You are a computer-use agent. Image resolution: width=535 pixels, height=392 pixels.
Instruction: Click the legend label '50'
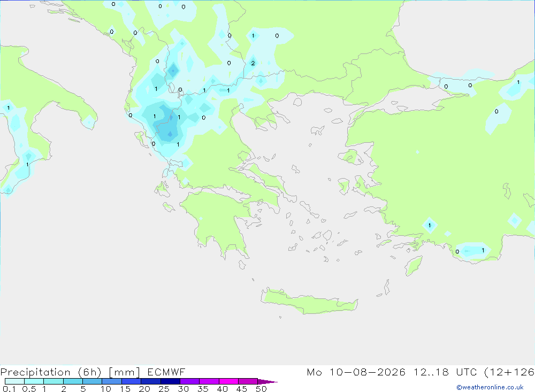tap(261, 389)
